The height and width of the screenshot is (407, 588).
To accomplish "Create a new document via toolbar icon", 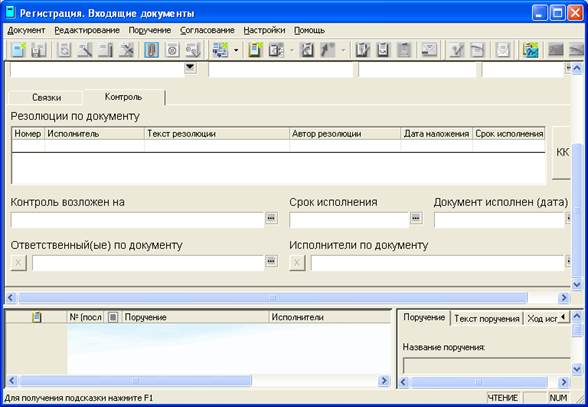I will click(x=18, y=50).
